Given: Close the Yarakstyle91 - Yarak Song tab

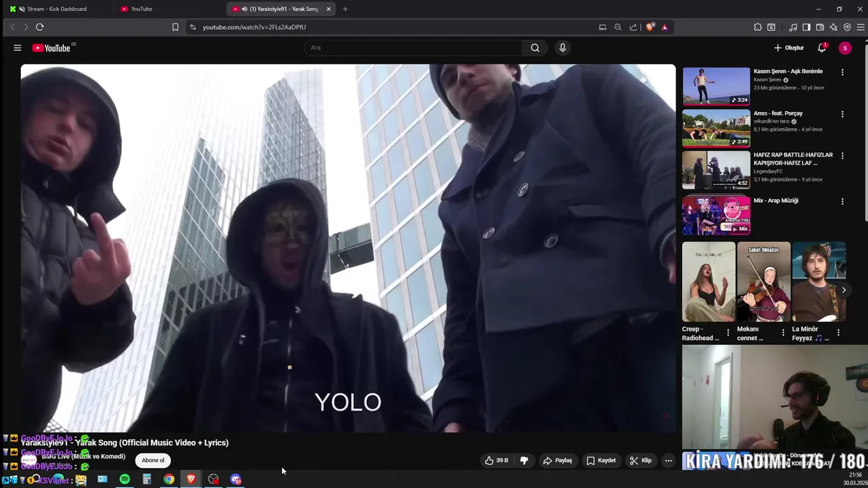Looking at the screenshot, I should (329, 9).
